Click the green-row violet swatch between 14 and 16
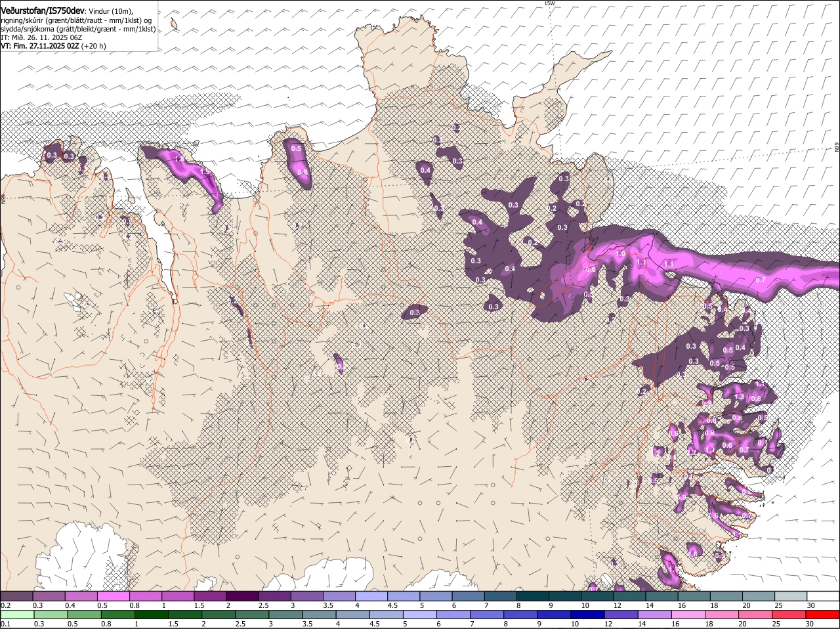Screen dimensions: 840x629 tap(655, 615)
